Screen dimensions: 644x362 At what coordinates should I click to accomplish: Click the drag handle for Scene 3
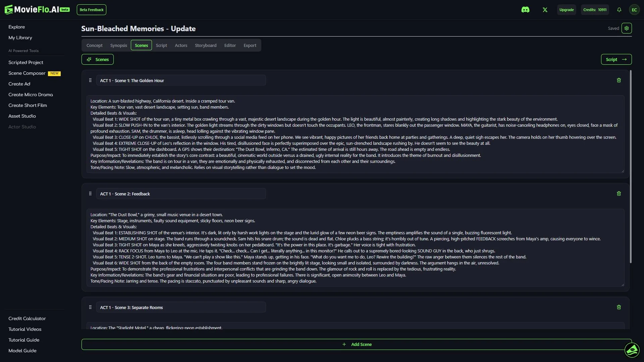coord(90,307)
